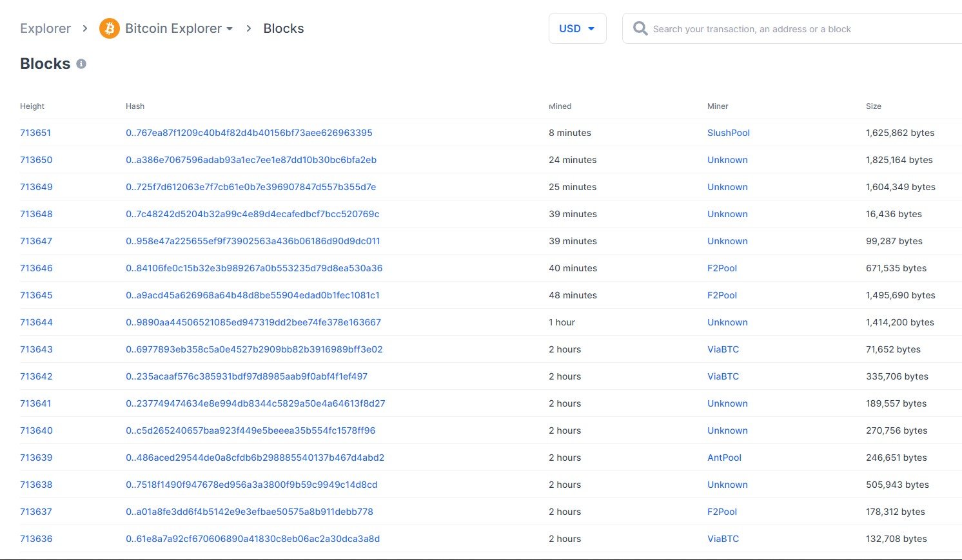
Task: Open block height 713637
Action: (36, 512)
